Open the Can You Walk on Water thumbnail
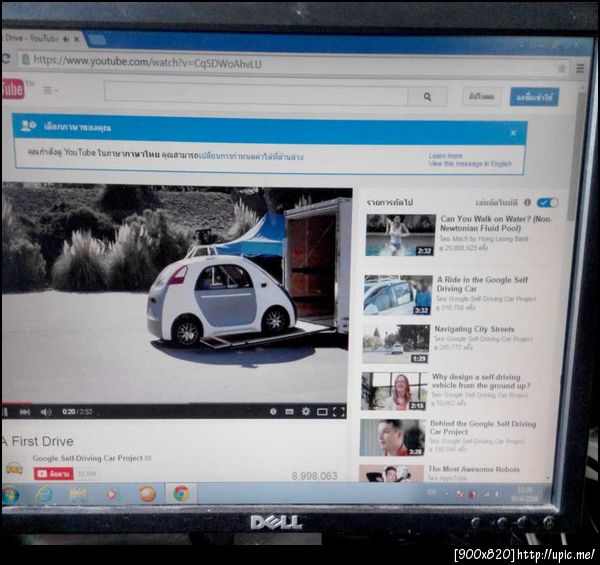This screenshot has width=600, height=565. (x=400, y=234)
